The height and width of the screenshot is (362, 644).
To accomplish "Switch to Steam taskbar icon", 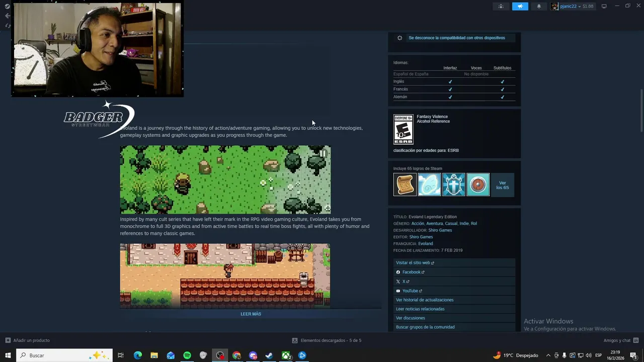I will coord(269,355).
